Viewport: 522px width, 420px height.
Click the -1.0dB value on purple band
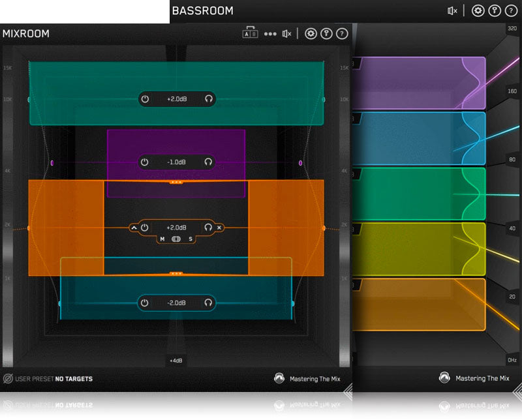(176, 162)
